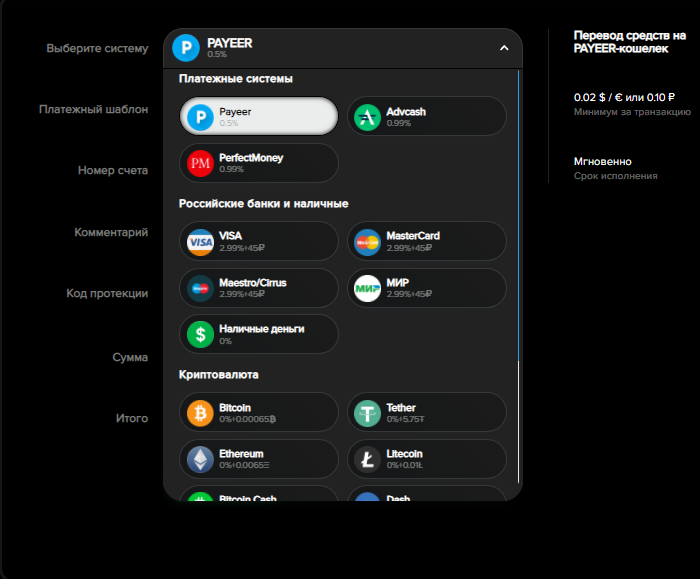Click the 0.02 $ / € или 0.10 ₽ minimum value
The height and width of the screenshot is (579, 700).
click(x=624, y=97)
